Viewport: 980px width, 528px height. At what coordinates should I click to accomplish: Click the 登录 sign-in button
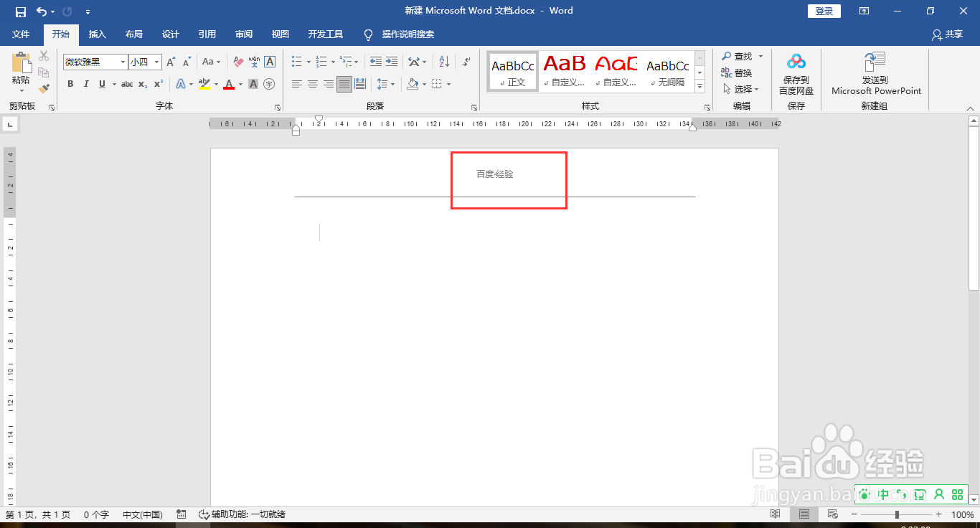click(824, 11)
